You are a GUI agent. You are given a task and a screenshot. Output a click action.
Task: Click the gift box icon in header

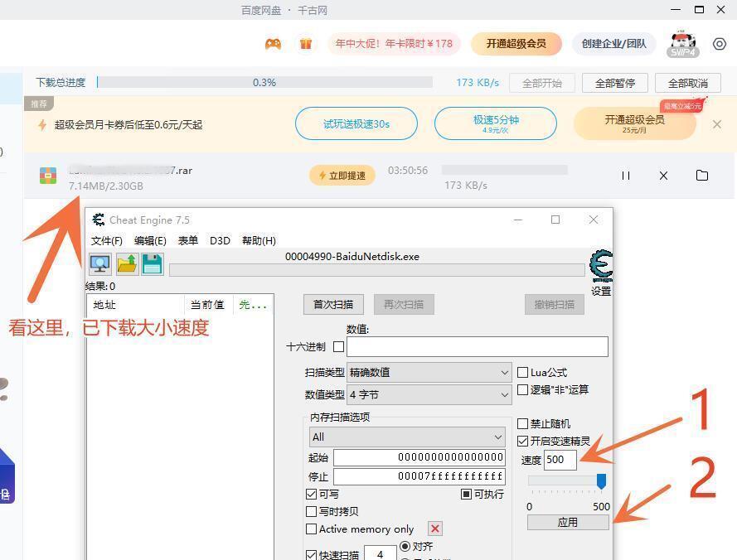point(306,44)
